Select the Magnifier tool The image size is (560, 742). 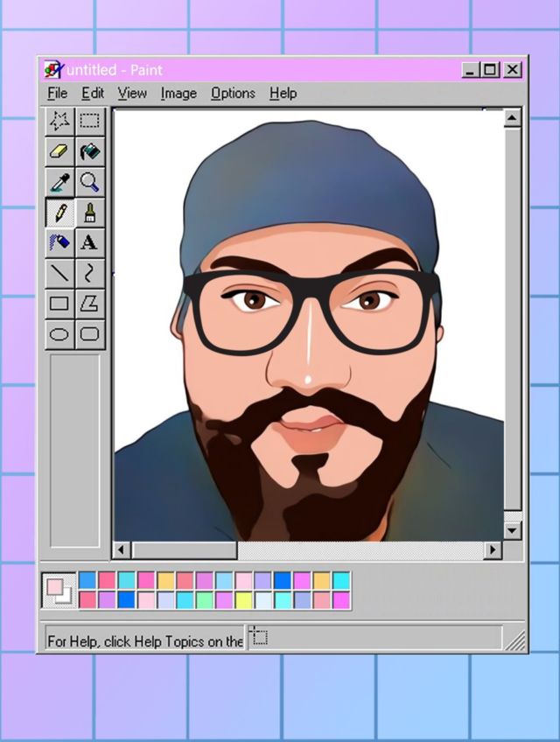point(89,182)
